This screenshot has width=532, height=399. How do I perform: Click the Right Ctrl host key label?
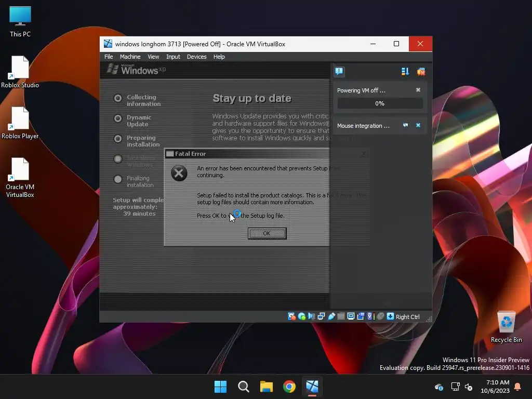(408, 317)
